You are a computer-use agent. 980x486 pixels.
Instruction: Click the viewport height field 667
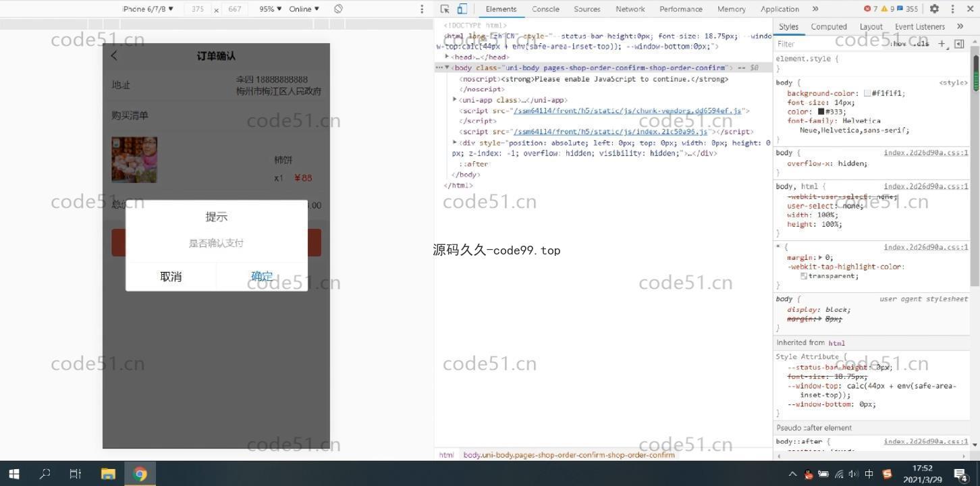click(x=234, y=9)
